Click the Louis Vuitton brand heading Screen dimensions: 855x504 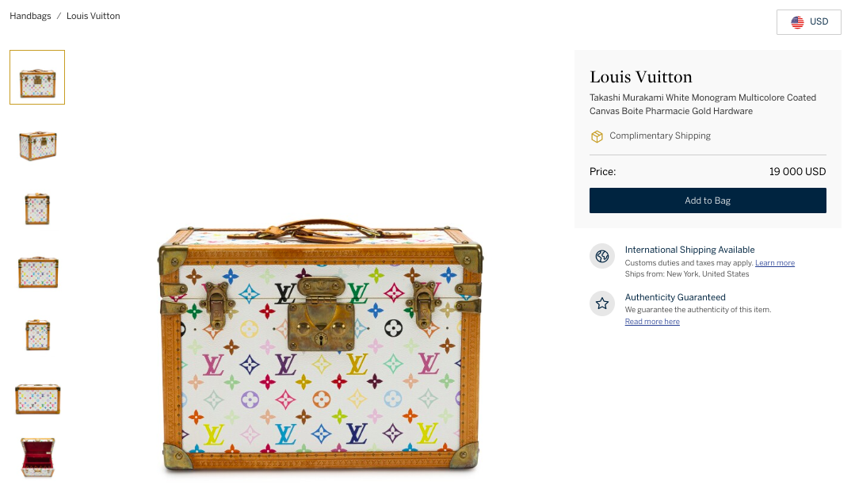(641, 77)
